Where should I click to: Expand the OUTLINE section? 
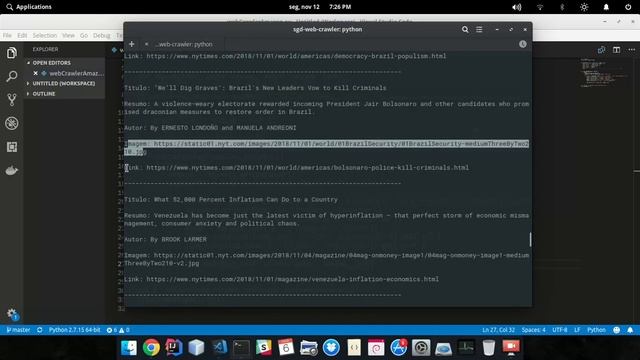coord(44,94)
